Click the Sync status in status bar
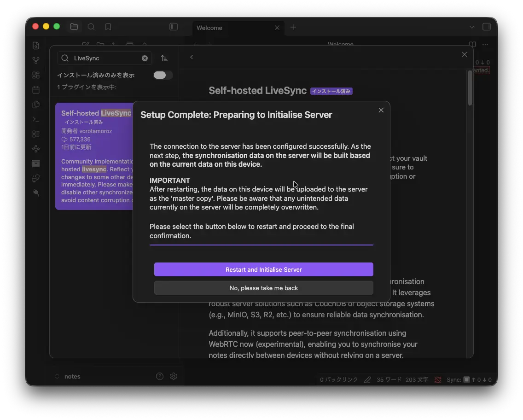The image size is (523, 420). pos(469,379)
